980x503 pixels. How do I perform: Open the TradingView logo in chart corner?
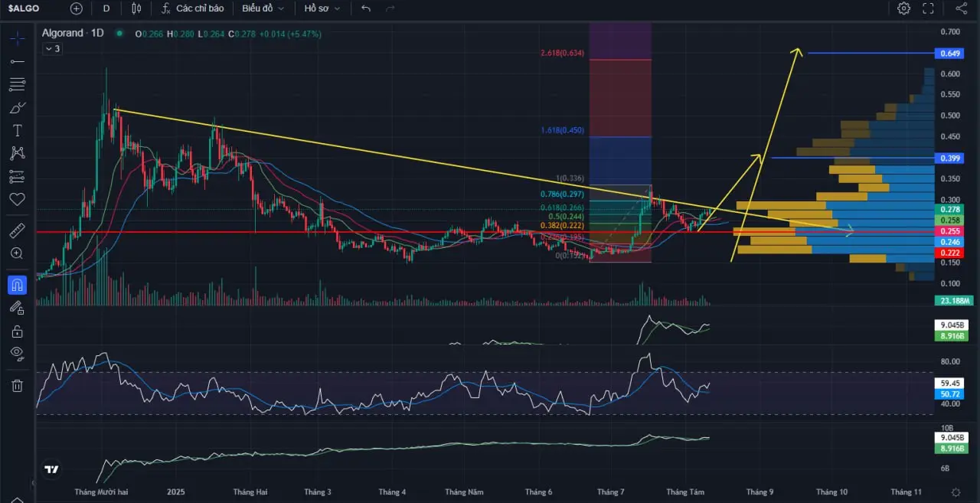(51, 469)
